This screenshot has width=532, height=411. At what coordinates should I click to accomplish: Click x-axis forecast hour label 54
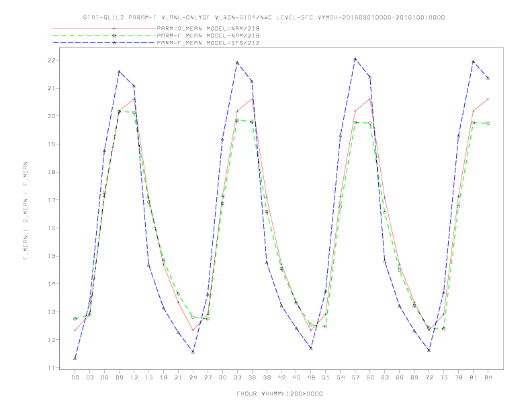pyautogui.click(x=341, y=377)
